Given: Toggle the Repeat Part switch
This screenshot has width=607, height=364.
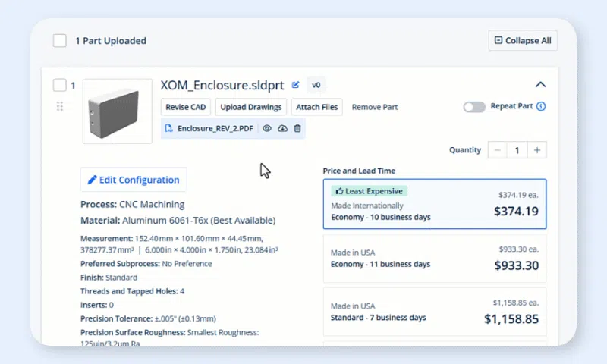Looking at the screenshot, I should point(474,107).
